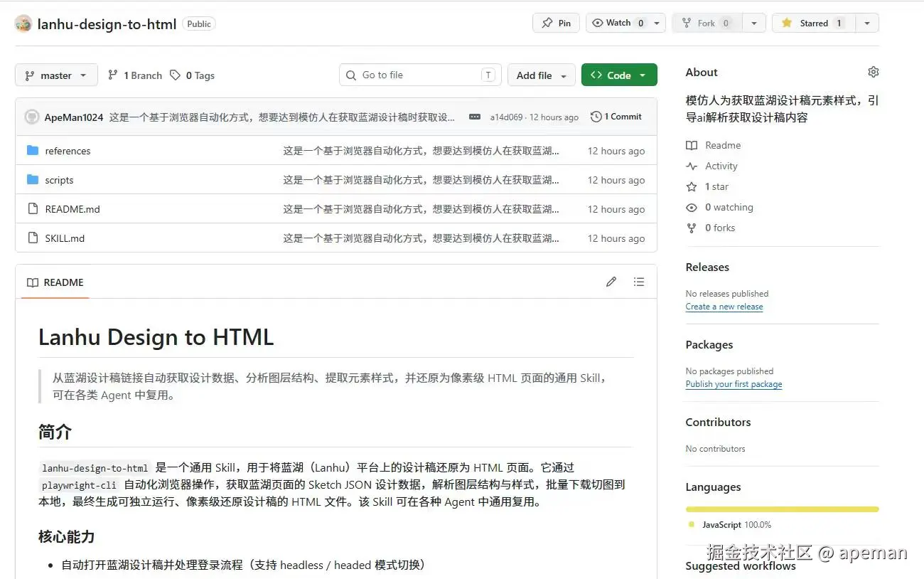
Task: Click the README.md file icon
Action: (x=33, y=208)
